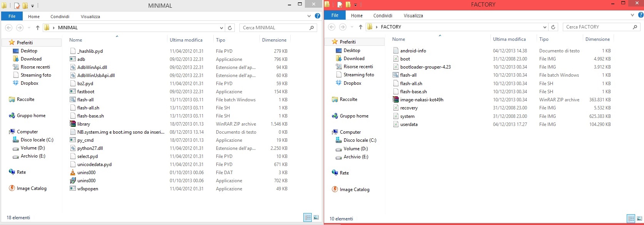Refresh the MINIMAL folder view

pos(230,28)
